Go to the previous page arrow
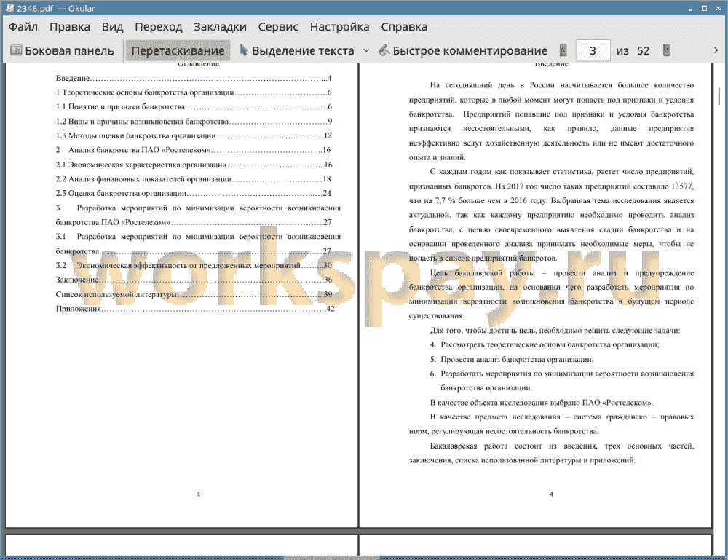 [563, 50]
